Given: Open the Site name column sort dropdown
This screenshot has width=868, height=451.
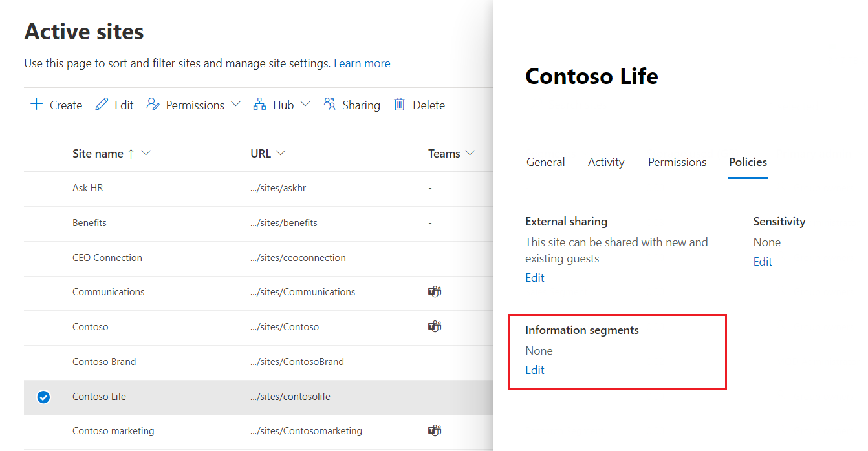Looking at the screenshot, I should [x=146, y=153].
